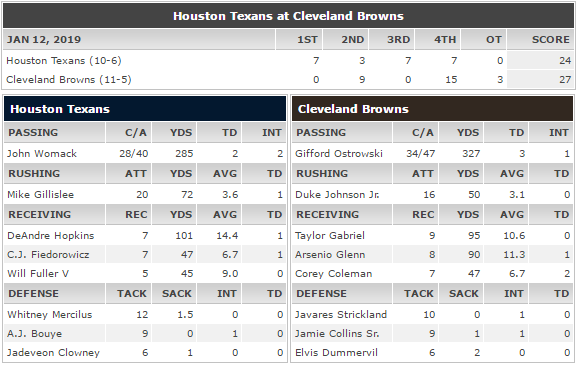The width and height of the screenshot is (578, 365).
Task: Open Jadeveon Clowney defense entry
Action: point(53,353)
